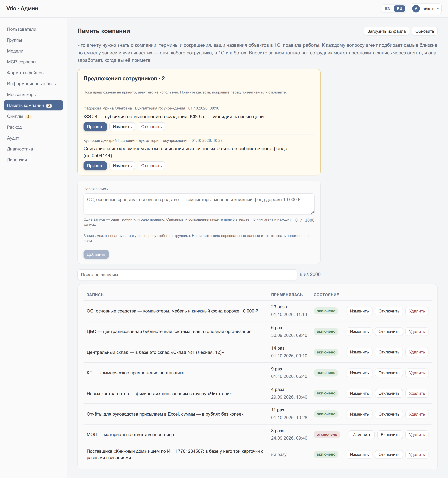Click Загрузить из файла button
Viewport: 448px width, 478px height.
[x=386, y=31]
